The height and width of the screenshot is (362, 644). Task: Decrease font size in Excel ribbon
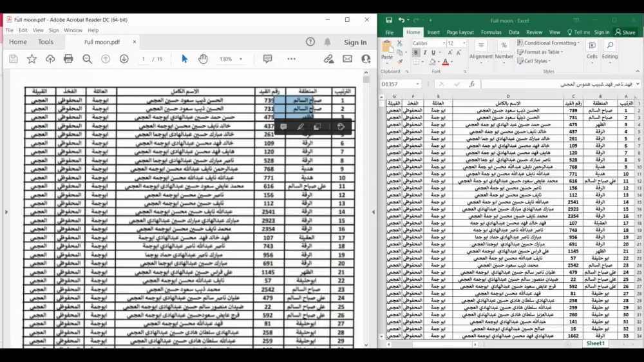point(459,53)
